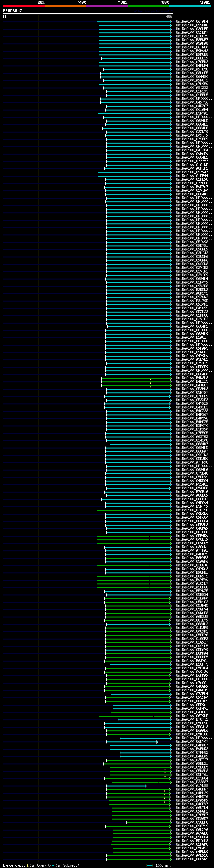
Task: Select hit UniRef100_P32481
Action: click(x=192, y=485)
